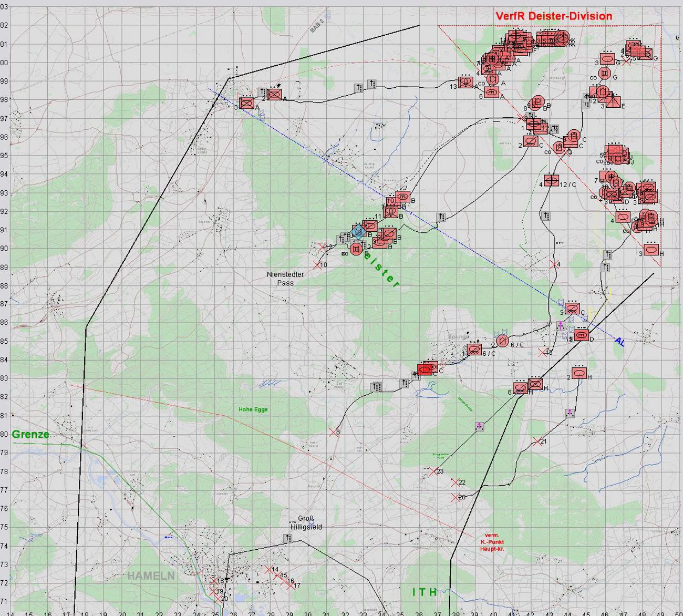The height and width of the screenshot is (616, 683).
Task: Click red unit marked 4 12/C
Action: [x=551, y=180]
